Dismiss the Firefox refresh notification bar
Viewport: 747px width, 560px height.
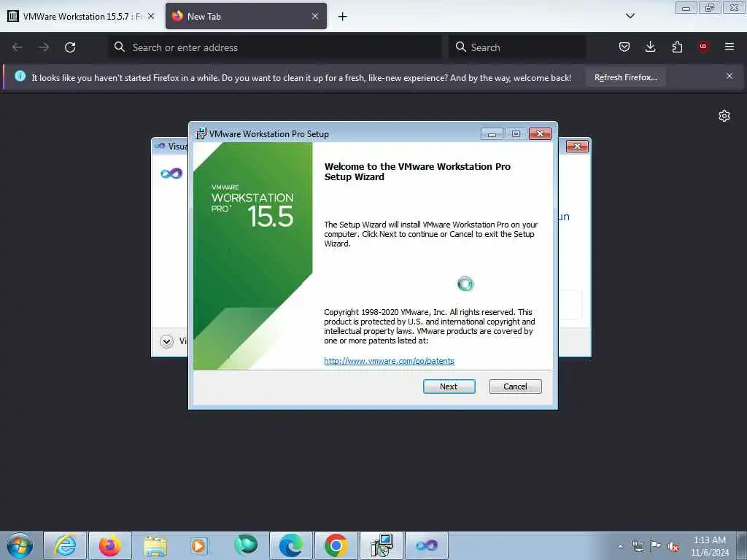coord(729,76)
